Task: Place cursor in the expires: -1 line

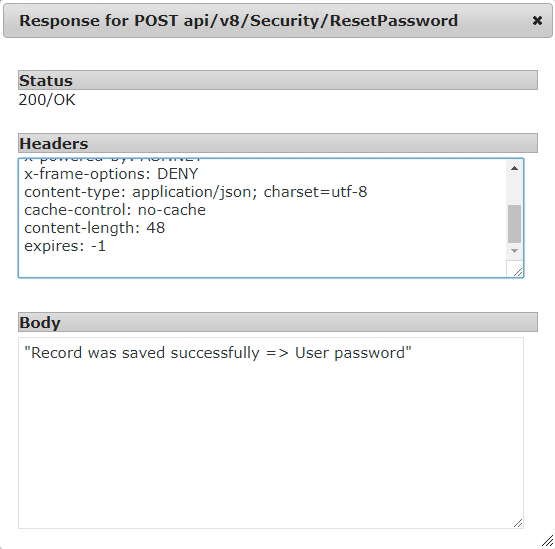Action: (x=65, y=246)
